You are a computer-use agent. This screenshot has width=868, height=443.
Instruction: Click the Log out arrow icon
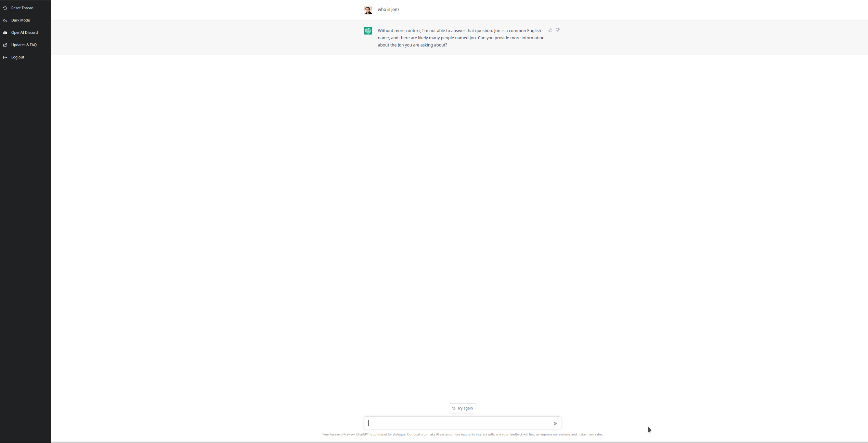5,57
